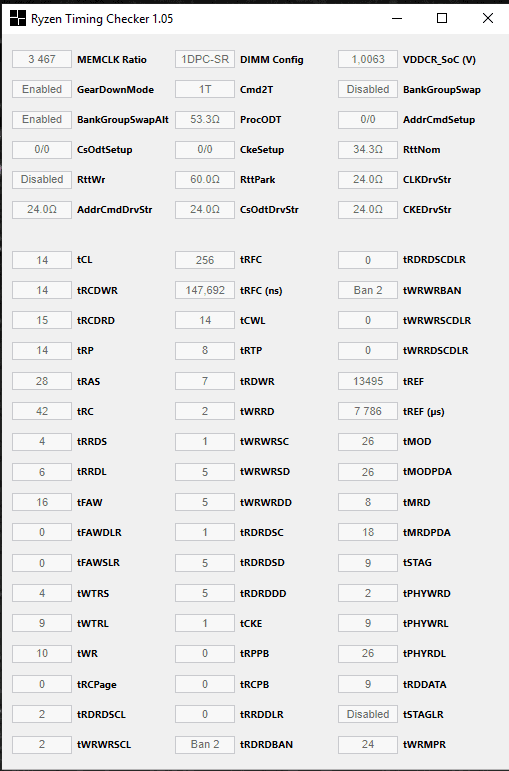Select the MEMCLK Ratio value field
Screen dimensions: 509x771
coord(42,59)
